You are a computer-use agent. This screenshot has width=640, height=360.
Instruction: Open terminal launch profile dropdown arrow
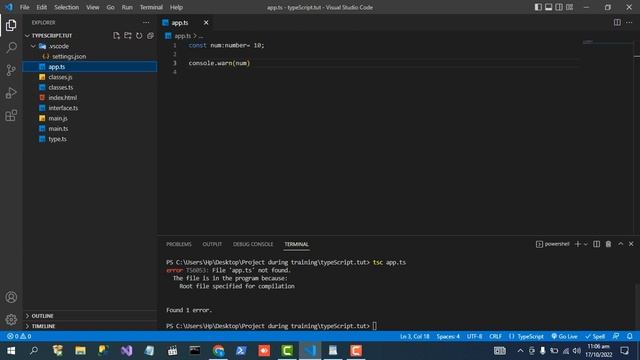click(x=585, y=244)
